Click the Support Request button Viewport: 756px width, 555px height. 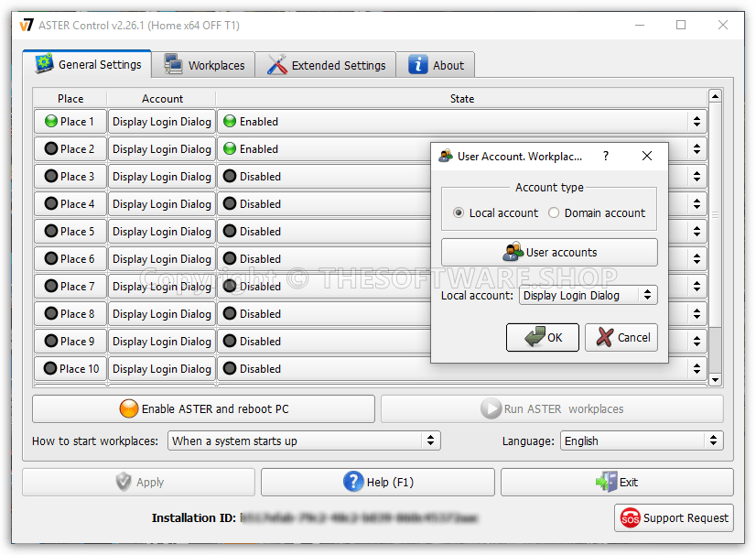pos(674,517)
